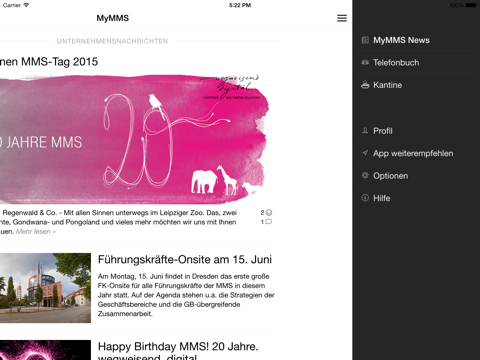Click the Kantine food icon

(365, 85)
